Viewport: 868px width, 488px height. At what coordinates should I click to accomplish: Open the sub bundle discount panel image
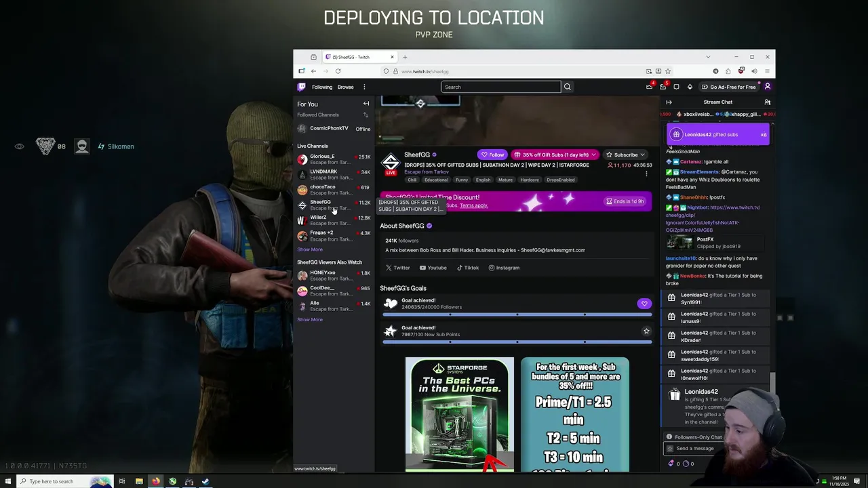coord(575,414)
